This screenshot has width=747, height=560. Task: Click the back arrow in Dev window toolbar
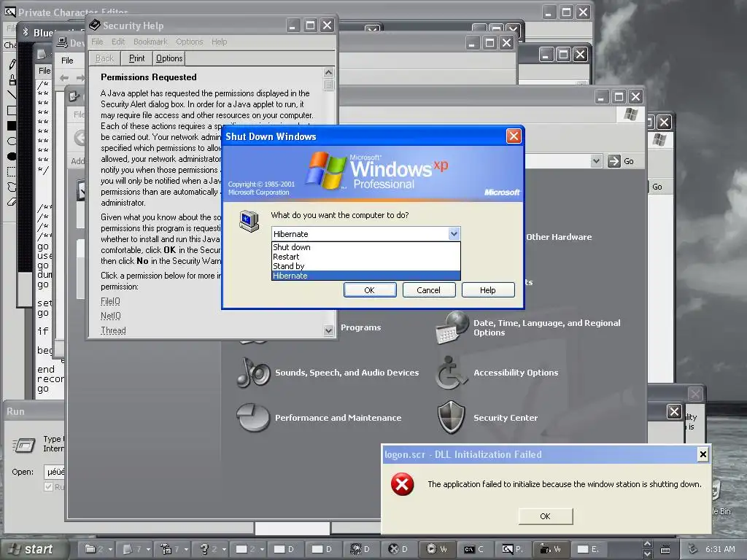tap(64, 77)
